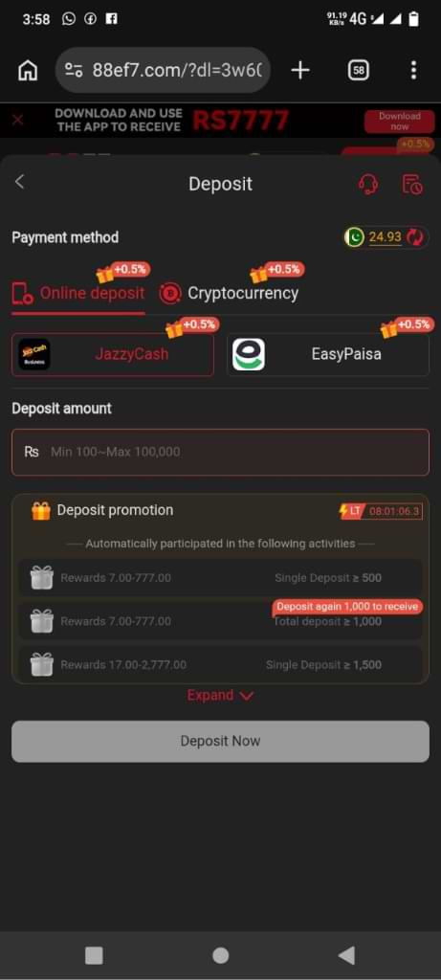Focus the deposit amount input field
Image resolution: width=441 pixels, height=980 pixels.
click(220, 452)
